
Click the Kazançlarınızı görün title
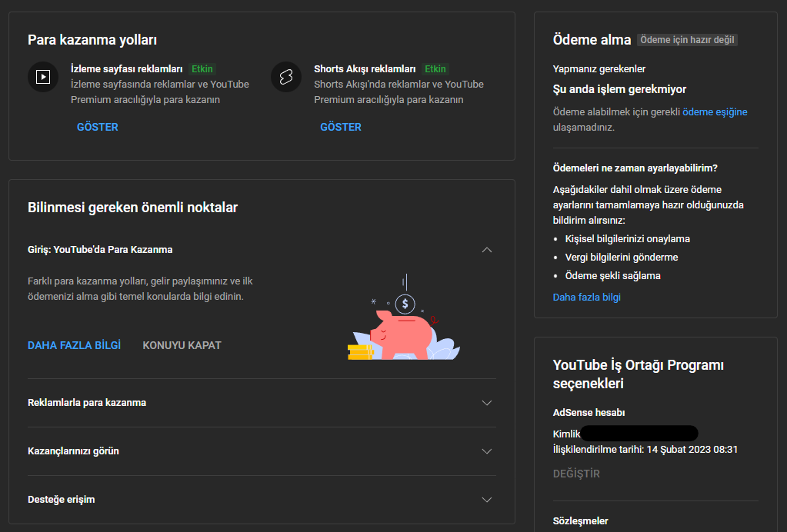(x=73, y=451)
